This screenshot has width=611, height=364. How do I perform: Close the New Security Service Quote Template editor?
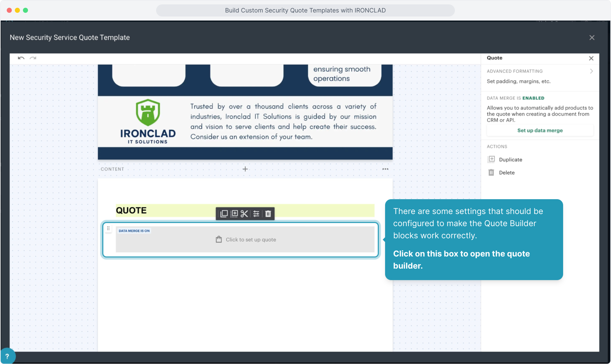[592, 37]
